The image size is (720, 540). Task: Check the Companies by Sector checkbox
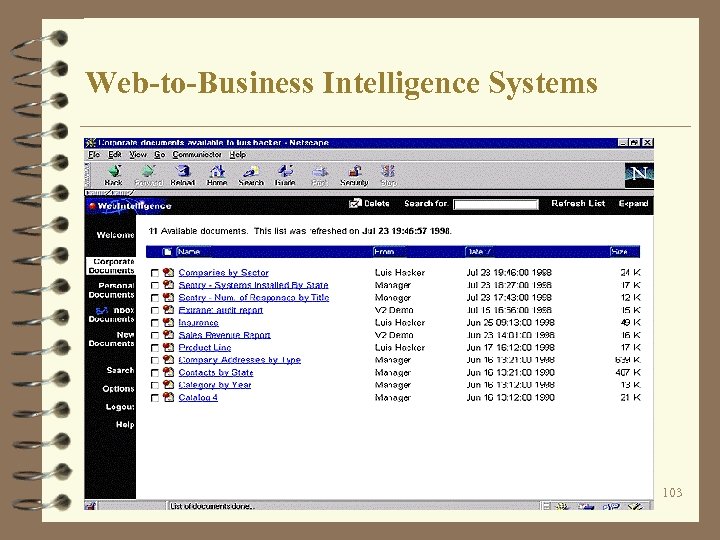(155, 273)
